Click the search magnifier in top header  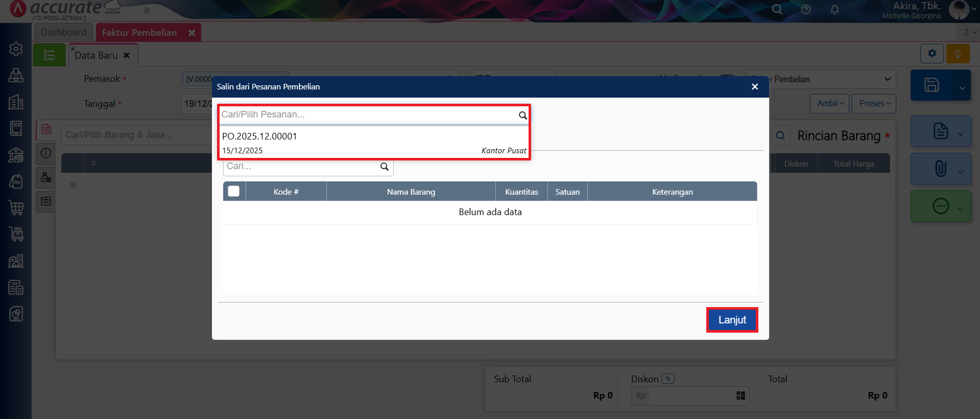tap(777, 9)
